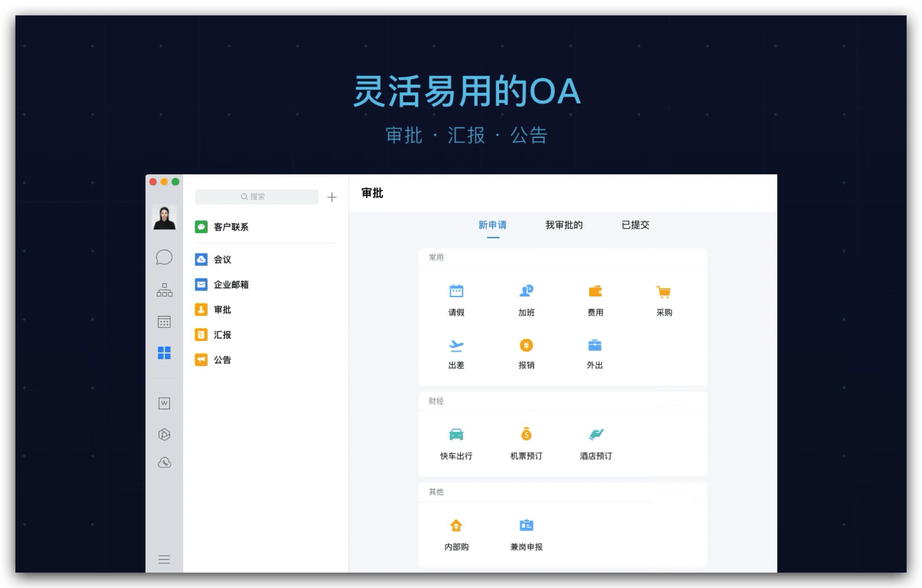Switch to the 已提交 tab
Viewport: 922px width, 588px height.
[635, 225]
